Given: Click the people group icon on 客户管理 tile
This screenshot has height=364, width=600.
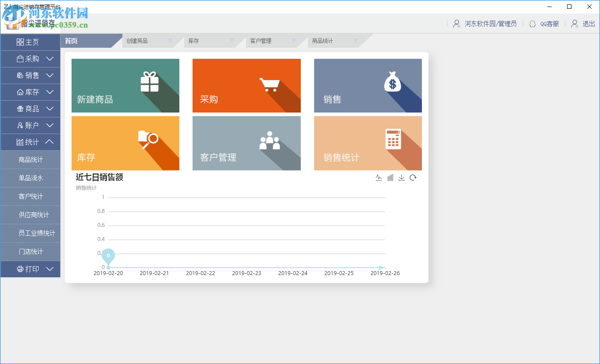Looking at the screenshot, I should point(269,140).
